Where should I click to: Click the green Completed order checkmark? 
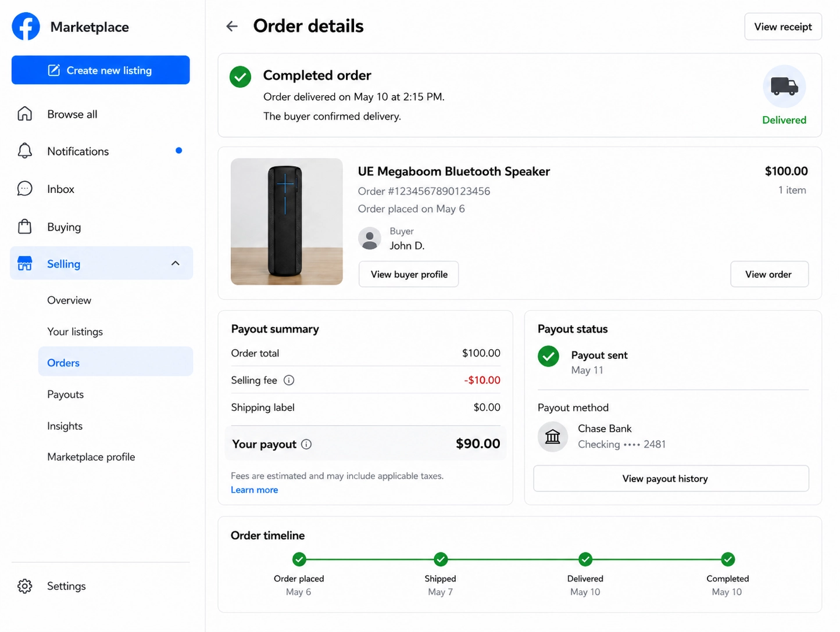[240, 77]
